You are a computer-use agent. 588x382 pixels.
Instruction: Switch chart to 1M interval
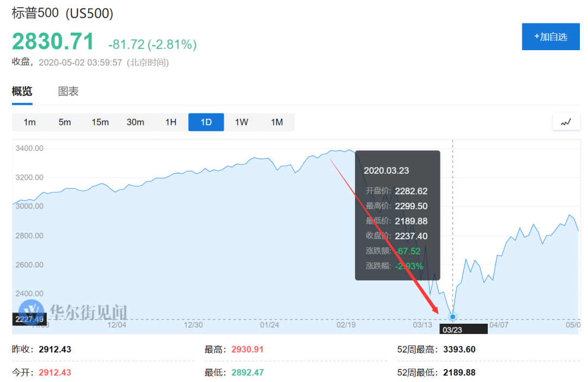277,122
